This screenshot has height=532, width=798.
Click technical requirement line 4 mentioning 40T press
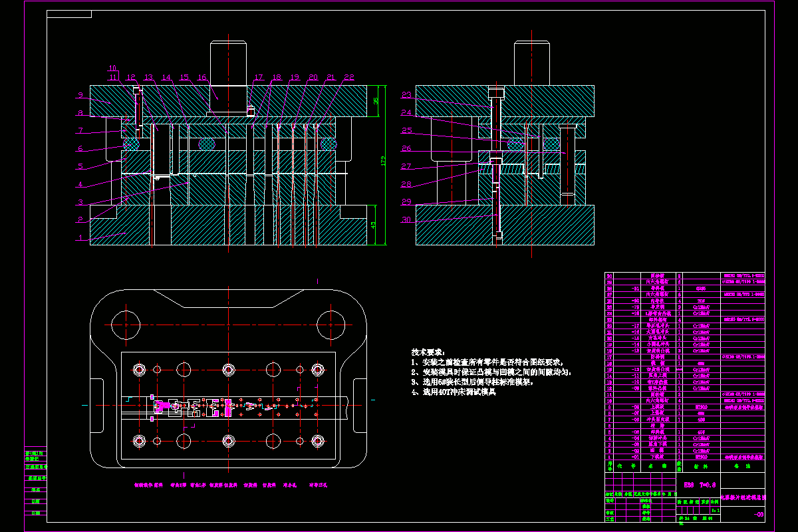[454, 392]
